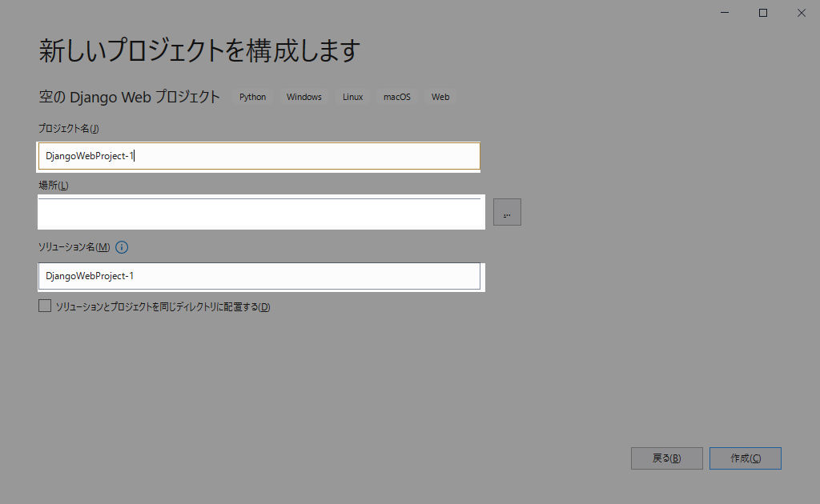The image size is (820, 504).
Task: Open the location browse (...) button
Action: (507, 212)
